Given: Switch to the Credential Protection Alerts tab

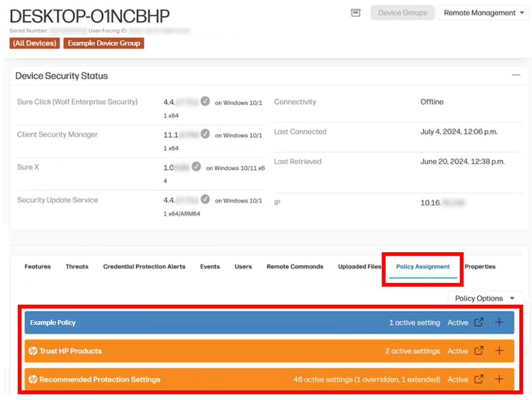Looking at the screenshot, I should tap(144, 266).
